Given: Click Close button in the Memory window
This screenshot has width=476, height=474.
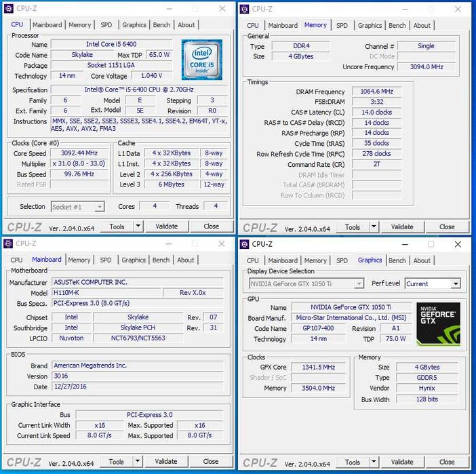Looking at the screenshot, I should [447, 227].
